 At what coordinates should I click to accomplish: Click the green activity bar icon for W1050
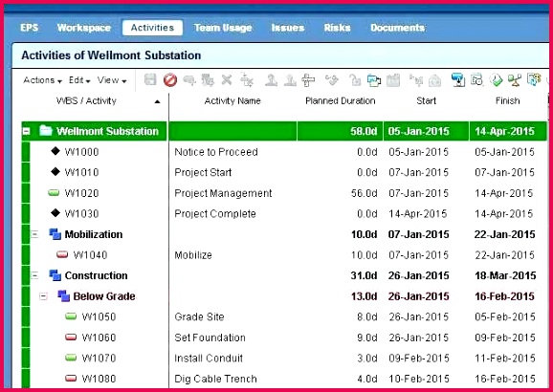coord(71,316)
